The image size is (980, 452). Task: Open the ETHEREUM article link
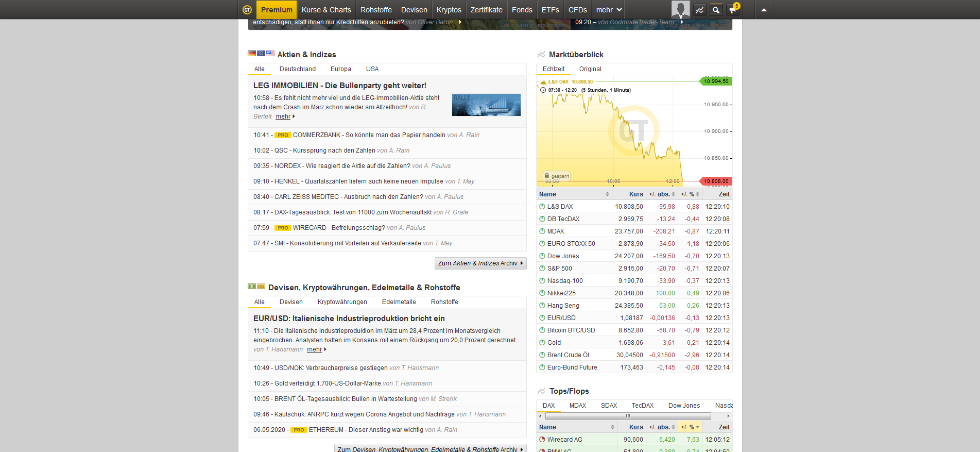366,430
